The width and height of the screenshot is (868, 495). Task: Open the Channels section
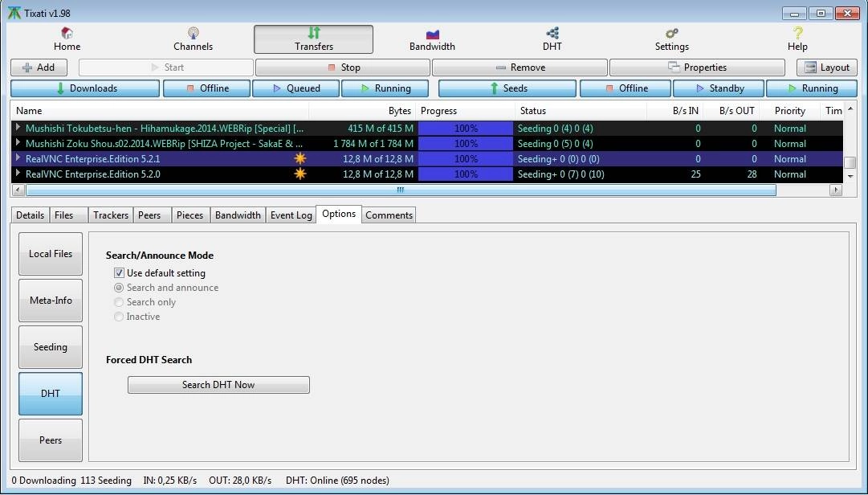tap(193, 39)
